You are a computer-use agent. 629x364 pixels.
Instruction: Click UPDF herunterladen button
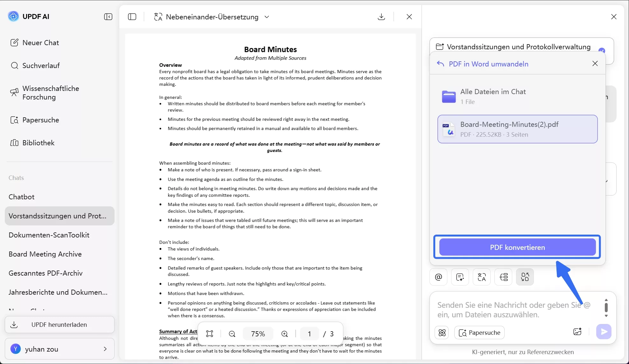(x=59, y=325)
